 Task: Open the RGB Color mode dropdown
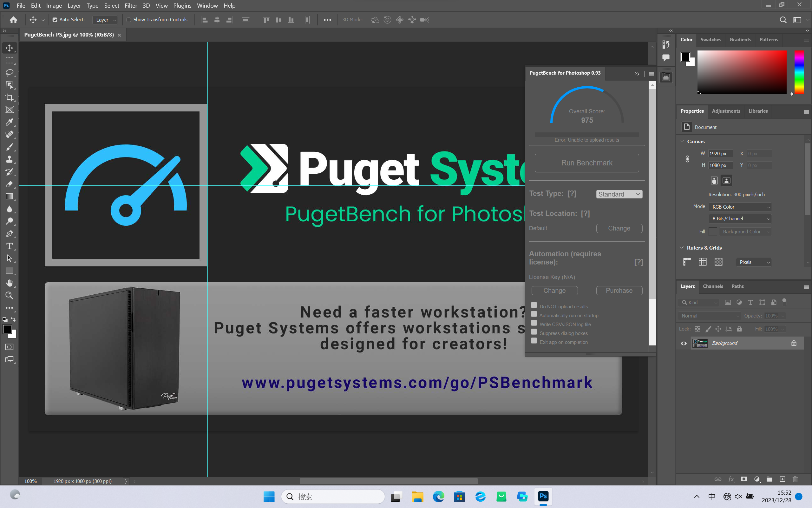pyautogui.click(x=740, y=207)
